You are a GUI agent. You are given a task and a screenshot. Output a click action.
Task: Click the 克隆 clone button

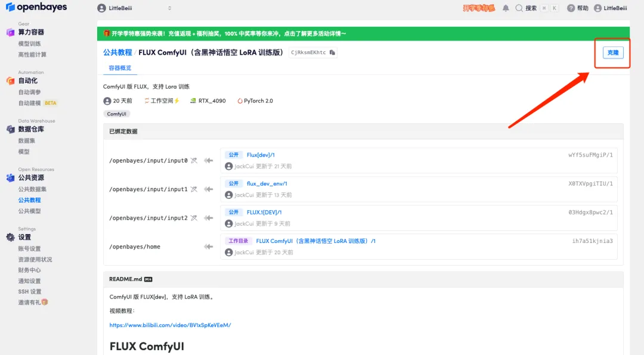612,52
